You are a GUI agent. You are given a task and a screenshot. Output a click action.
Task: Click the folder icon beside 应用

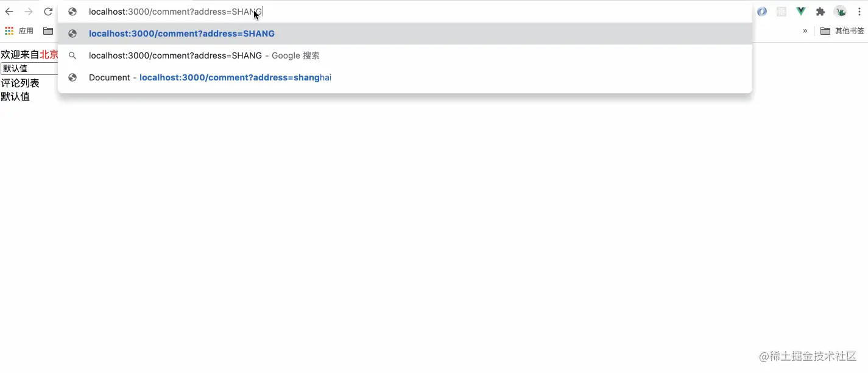click(x=48, y=30)
